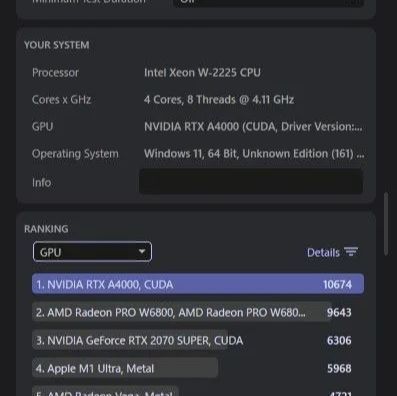
Task: Click the 9643 score value
Action: coord(339,313)
